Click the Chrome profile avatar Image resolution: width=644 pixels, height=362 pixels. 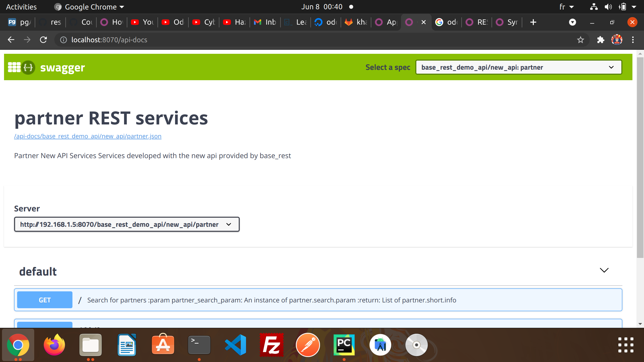(617, 40)
